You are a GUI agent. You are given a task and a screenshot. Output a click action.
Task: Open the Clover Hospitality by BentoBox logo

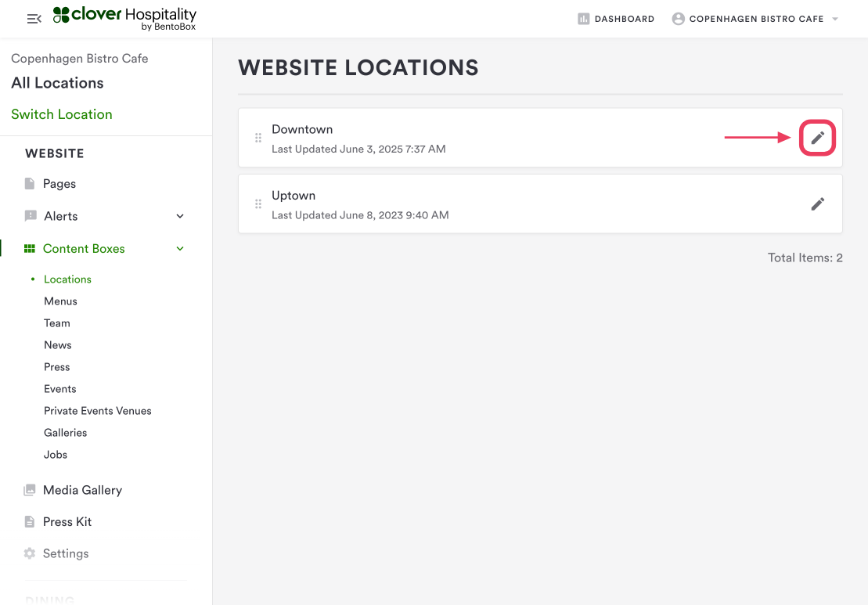(x=124, y=18)
